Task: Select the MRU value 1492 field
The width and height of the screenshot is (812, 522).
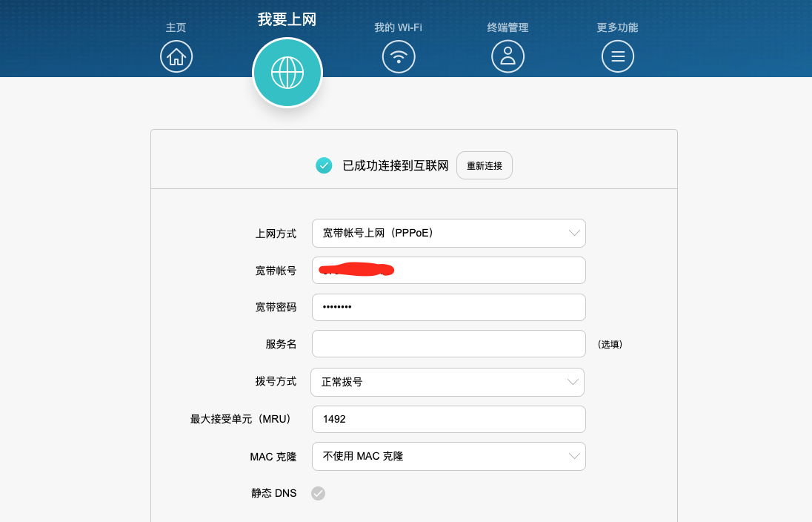Action: click(x=448, y=419)
